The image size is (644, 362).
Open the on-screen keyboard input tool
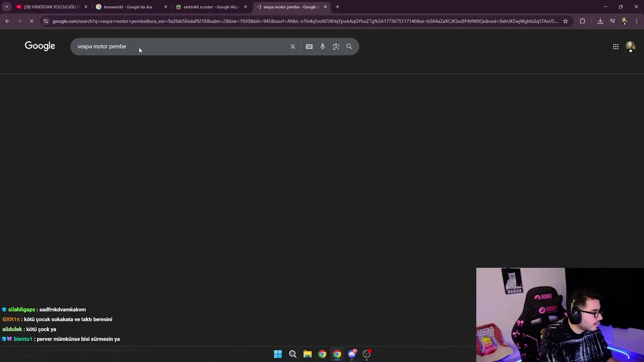point(309,46)
